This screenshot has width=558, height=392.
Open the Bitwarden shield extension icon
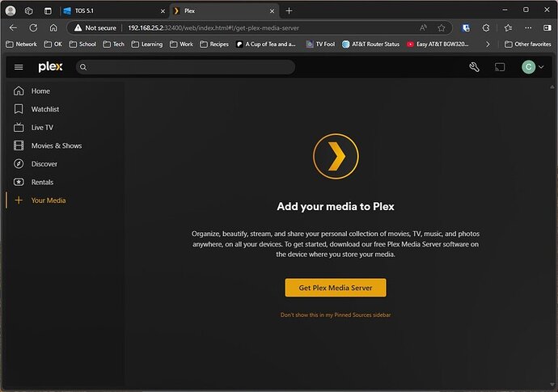(x=466, y=27)
